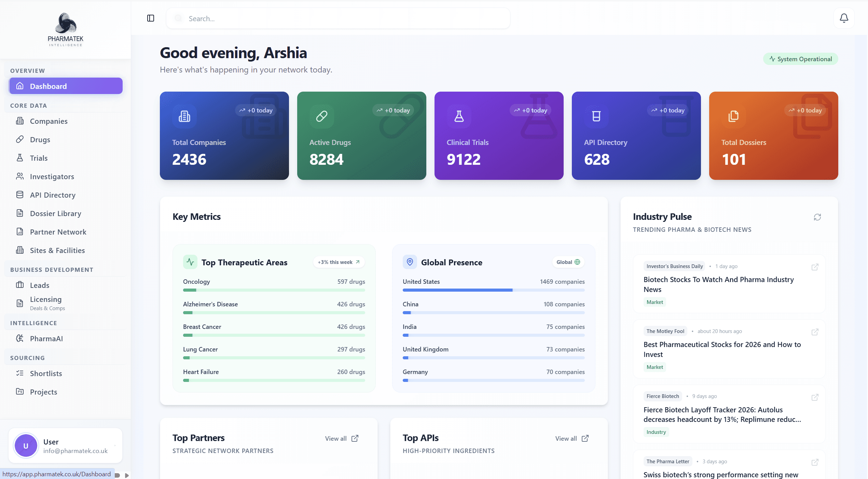This screenshot has width=868, height=479.
Task: Click the Total Companies value 2436
Action: coord(189,159)
